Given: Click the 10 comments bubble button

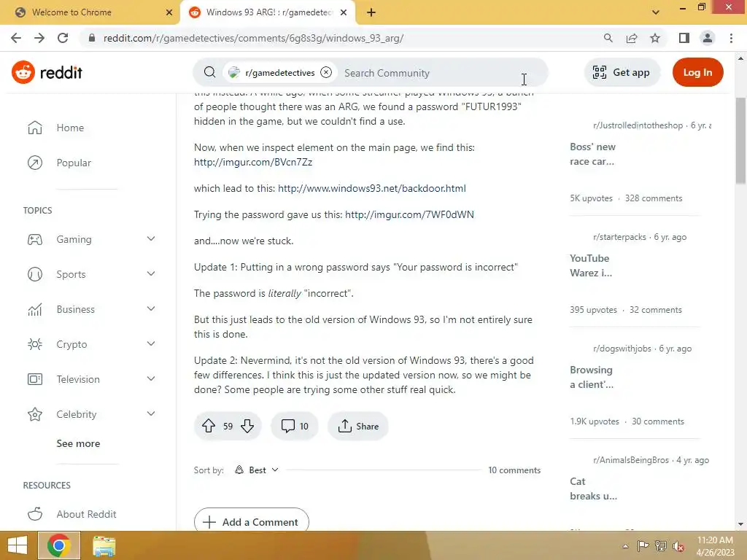Looking at the screenshot, I should [295, 426].
